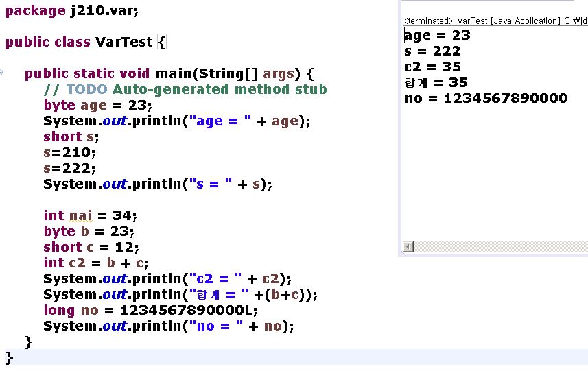The image size is (588, 371).
Task: Click the console scroll-left arrow button
Action: coord(408,247)
